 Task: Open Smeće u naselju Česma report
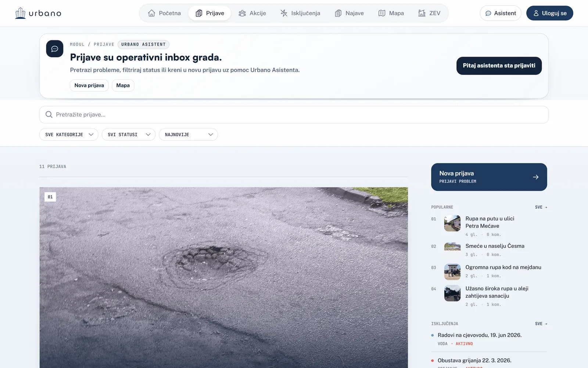[x=495, y=246]
